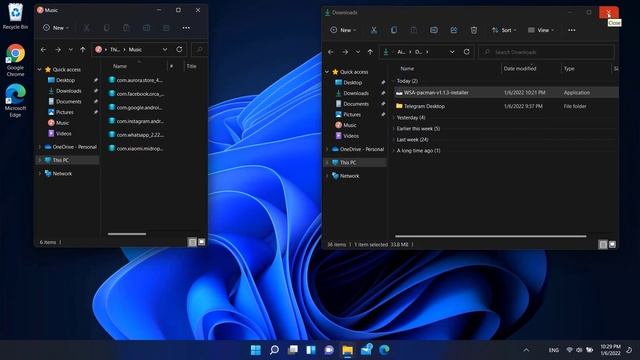
Task: Select com.google.androi file in Music window
Action: (136, 108)
